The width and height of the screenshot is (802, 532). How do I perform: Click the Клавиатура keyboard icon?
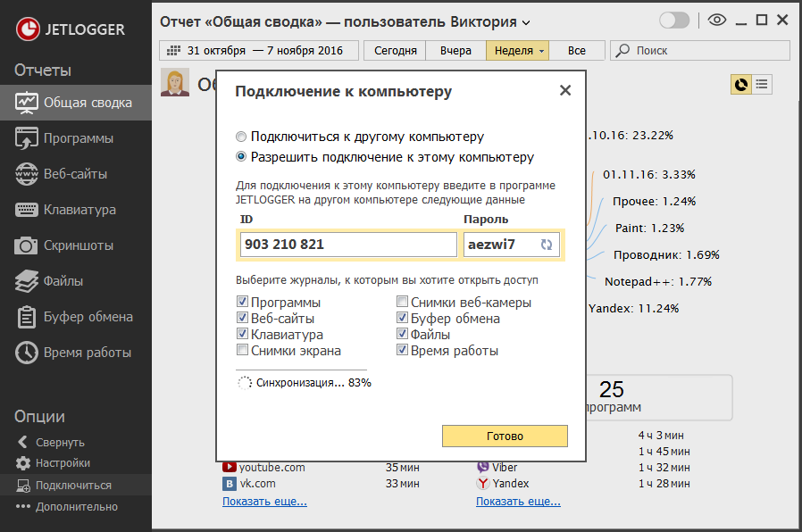click(26, 210)
